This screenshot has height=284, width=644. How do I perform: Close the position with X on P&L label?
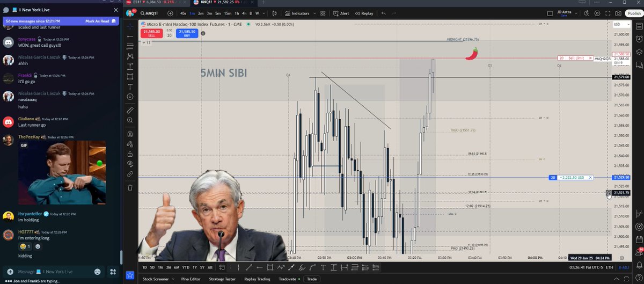point(590,177)
